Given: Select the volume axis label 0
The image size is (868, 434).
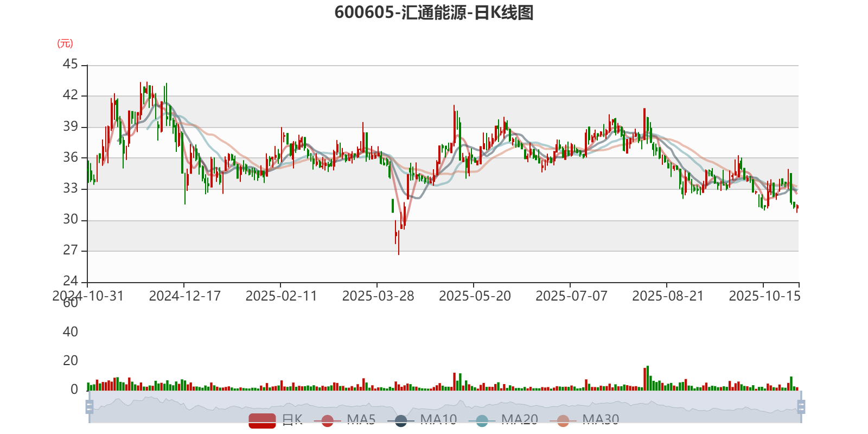Looking at the screenshot, I should [x=74, y=389].
